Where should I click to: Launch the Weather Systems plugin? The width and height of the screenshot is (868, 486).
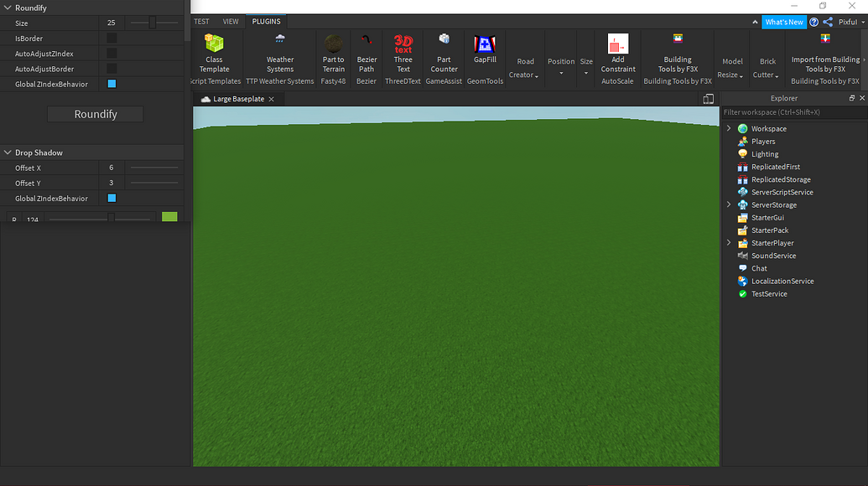click(280, 53)
